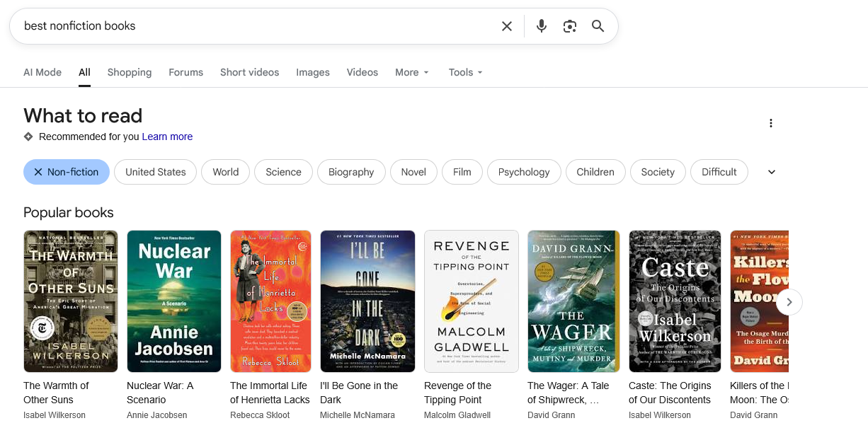The height and width of the screenshot is (440, 868).
Task: Select the Novel filter chip
Action: [413, 172]
